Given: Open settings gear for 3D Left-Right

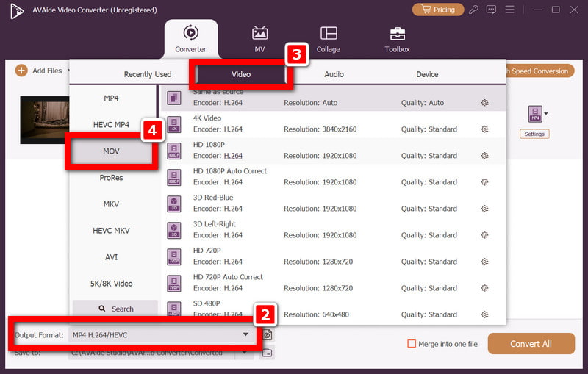Looking at the screenshot, I should tap(485, 235).
